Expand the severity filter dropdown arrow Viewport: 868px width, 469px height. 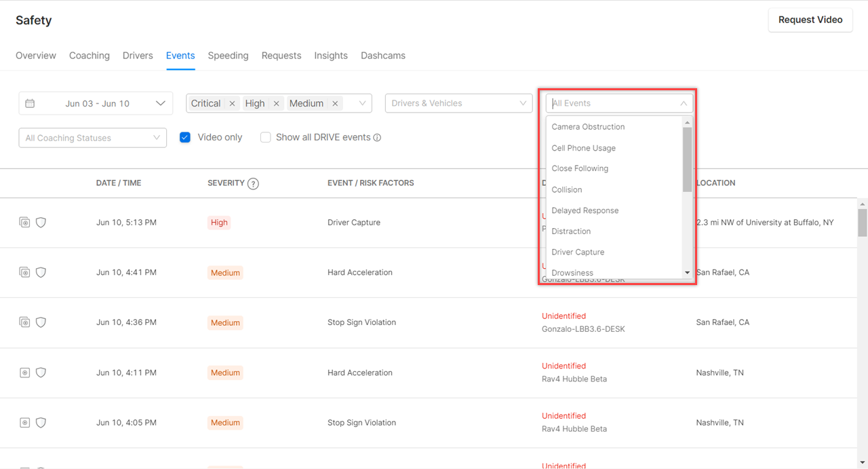click(363, 103)
